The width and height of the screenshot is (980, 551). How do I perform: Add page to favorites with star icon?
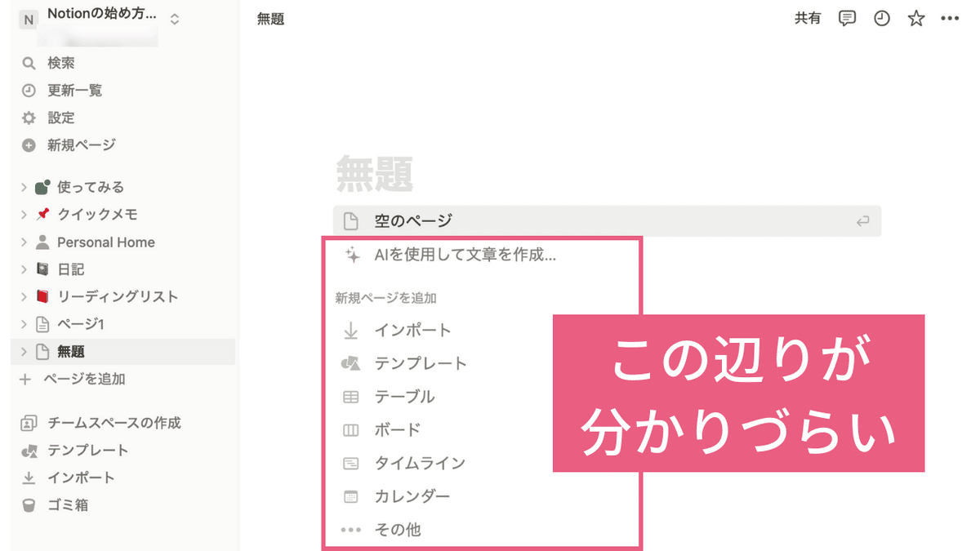(x=916, y=18)
